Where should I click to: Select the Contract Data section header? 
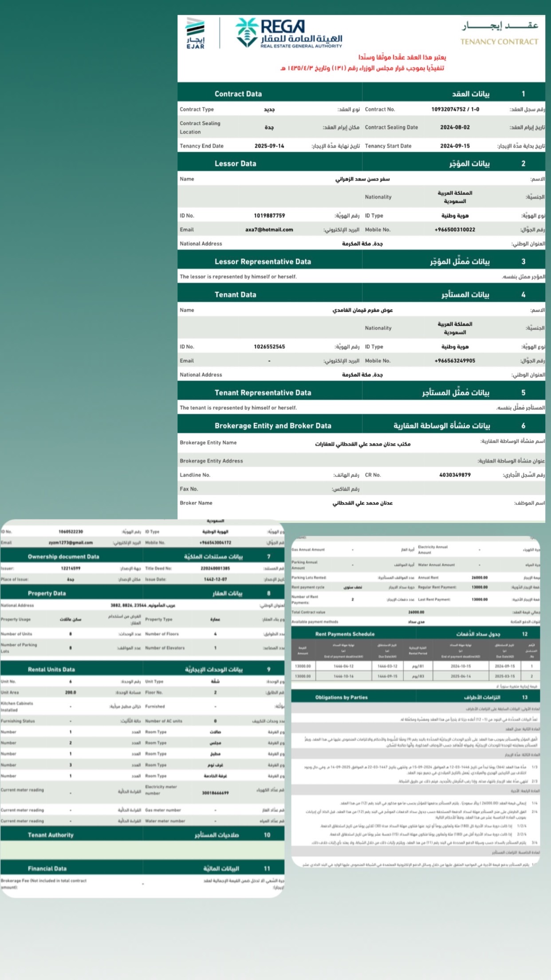point(238,94)
